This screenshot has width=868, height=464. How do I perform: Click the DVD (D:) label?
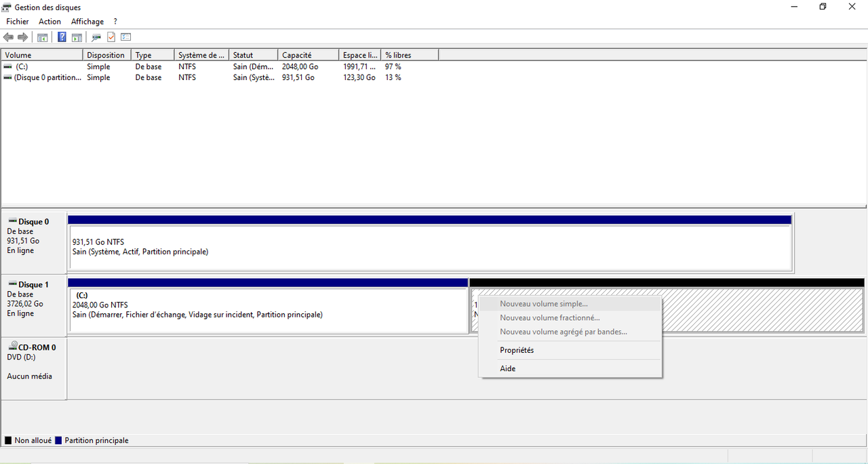coord(21,357)
